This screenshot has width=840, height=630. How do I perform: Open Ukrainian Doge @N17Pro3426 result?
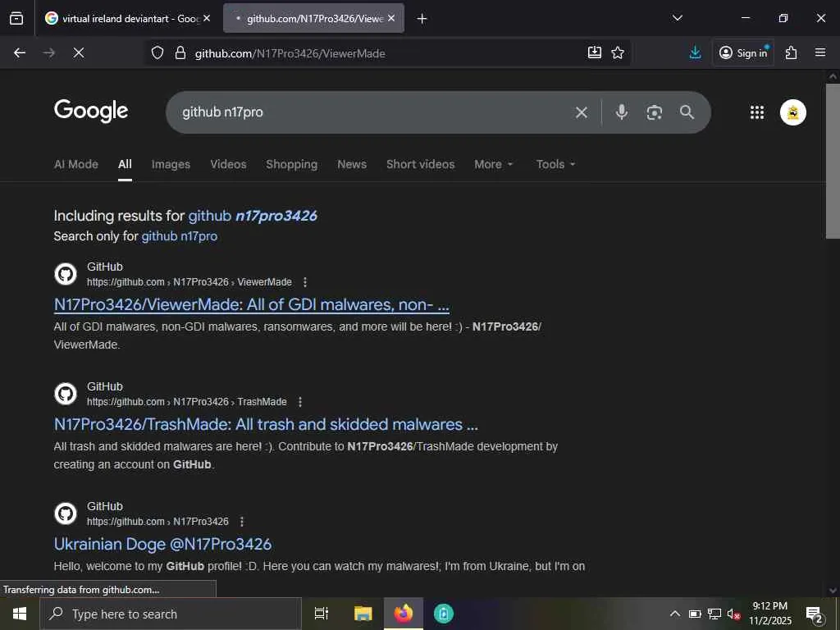(x=163, y=545)
